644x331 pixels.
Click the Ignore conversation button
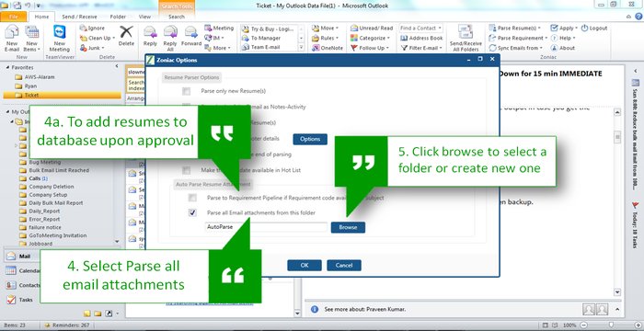(92, 28)
